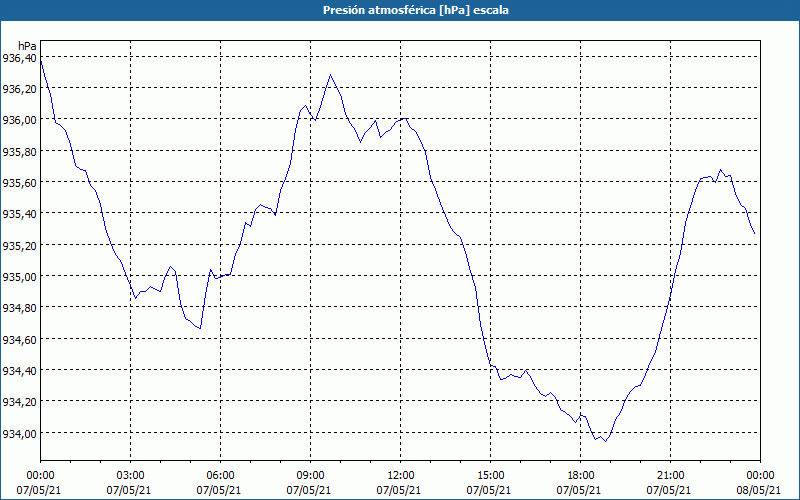The width and height of the screenshot is (800, 500).
Task: Click the chart title 'Presión atmosférica [hPa] escala'
Action: [x=416, y=10]
